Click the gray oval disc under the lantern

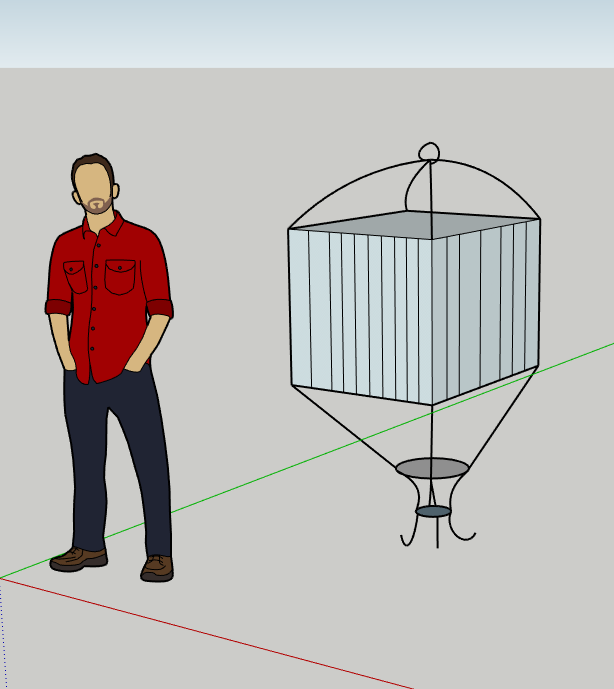(432, 468)
